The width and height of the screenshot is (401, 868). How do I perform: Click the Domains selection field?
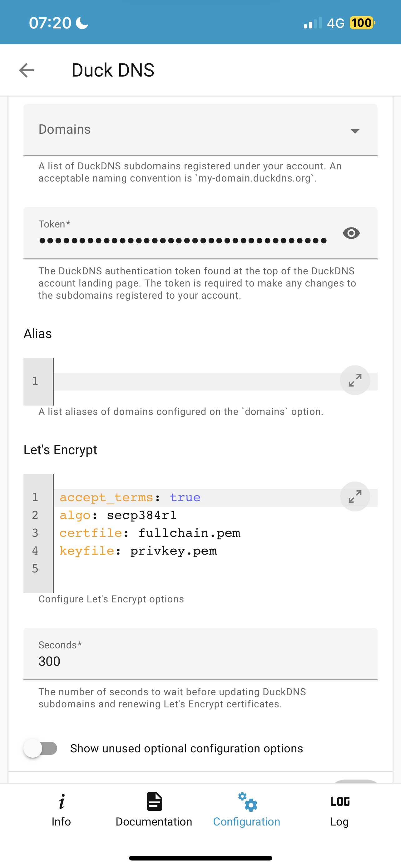click(200, 130)
